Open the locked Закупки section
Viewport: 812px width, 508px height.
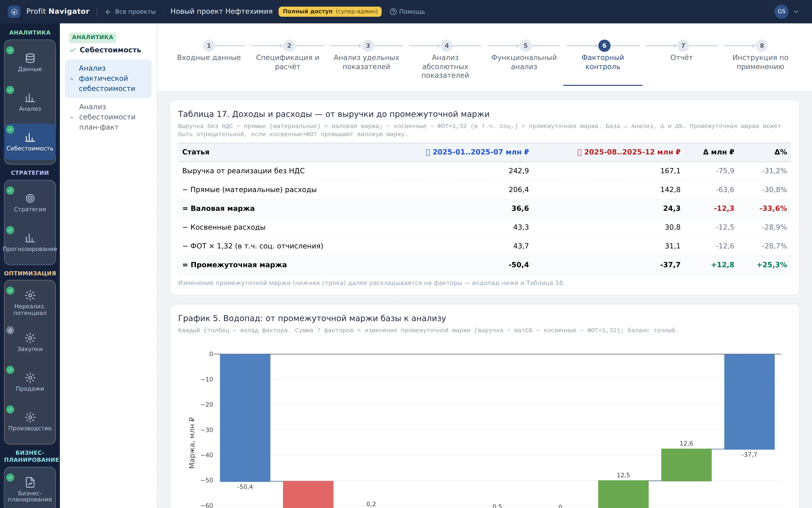click(x=30, y=342)
